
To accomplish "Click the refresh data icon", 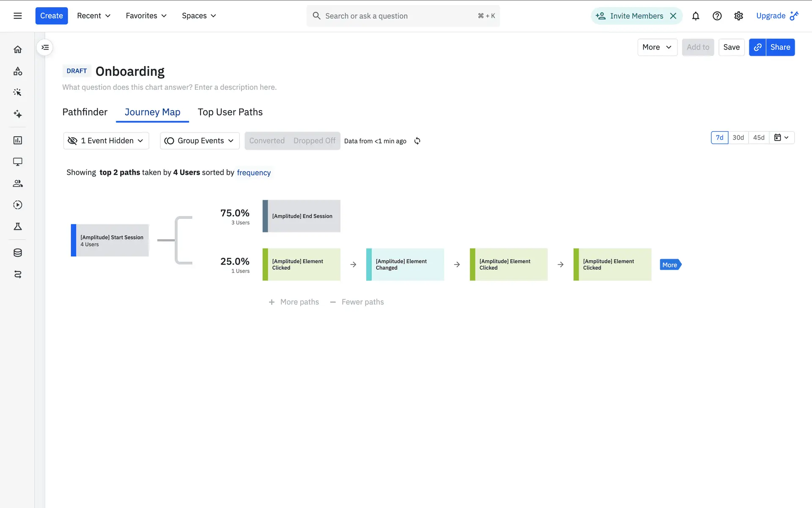I will [417, 141].
